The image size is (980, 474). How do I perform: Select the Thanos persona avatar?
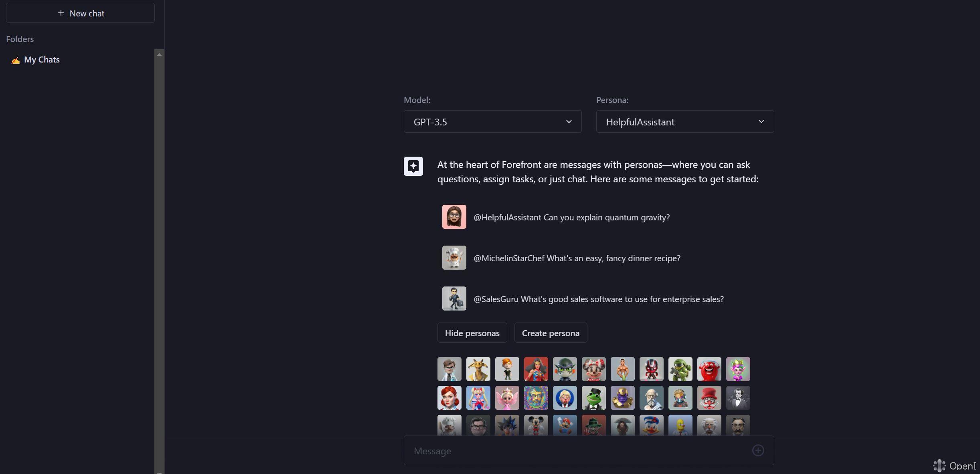click(x=622, y=398)
